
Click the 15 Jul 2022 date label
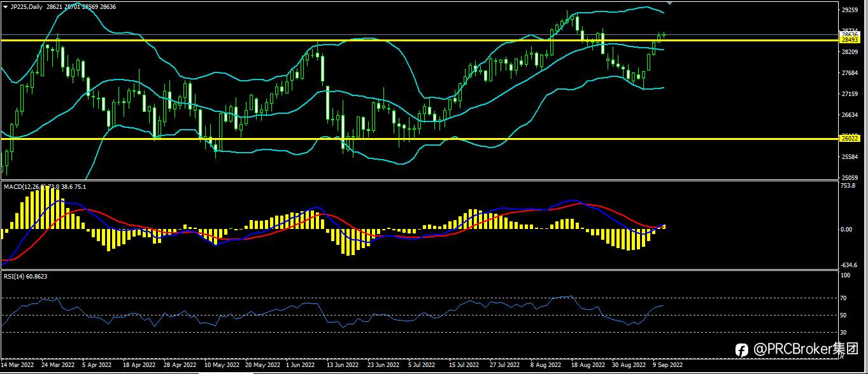pyautogui.click(x=464, y=366)
